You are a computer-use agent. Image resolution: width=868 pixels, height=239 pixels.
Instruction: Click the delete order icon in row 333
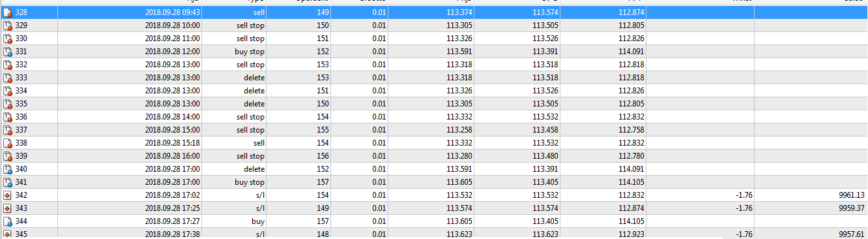point(8,78)
